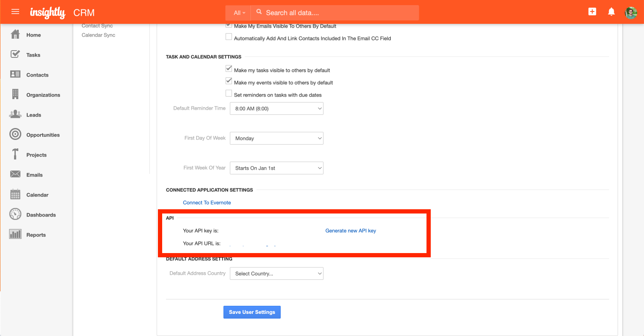The image size is (644, 336).
Task: Open notifications bell
Action: (x=611, y=12)
